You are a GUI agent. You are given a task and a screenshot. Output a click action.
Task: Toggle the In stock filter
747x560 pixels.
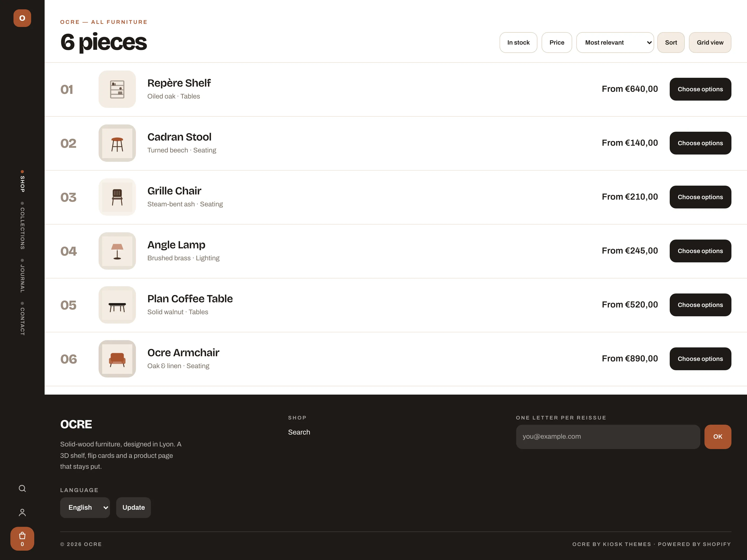coord(518,43)
